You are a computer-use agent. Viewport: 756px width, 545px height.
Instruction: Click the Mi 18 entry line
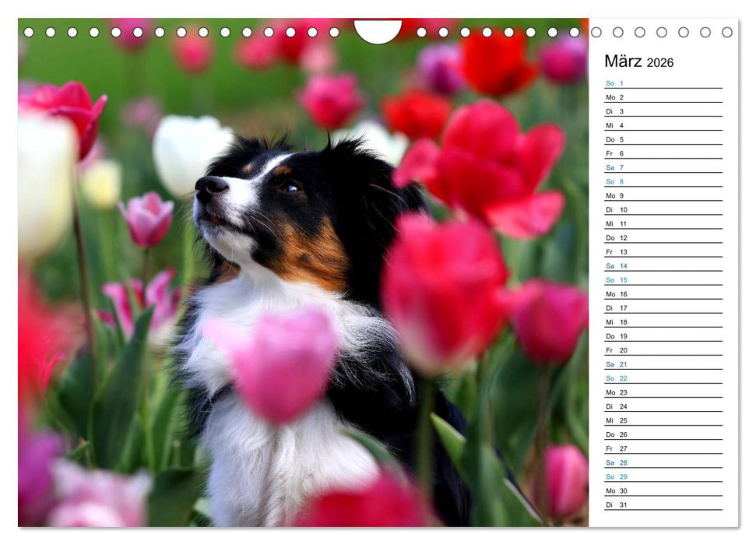point(663,322)
